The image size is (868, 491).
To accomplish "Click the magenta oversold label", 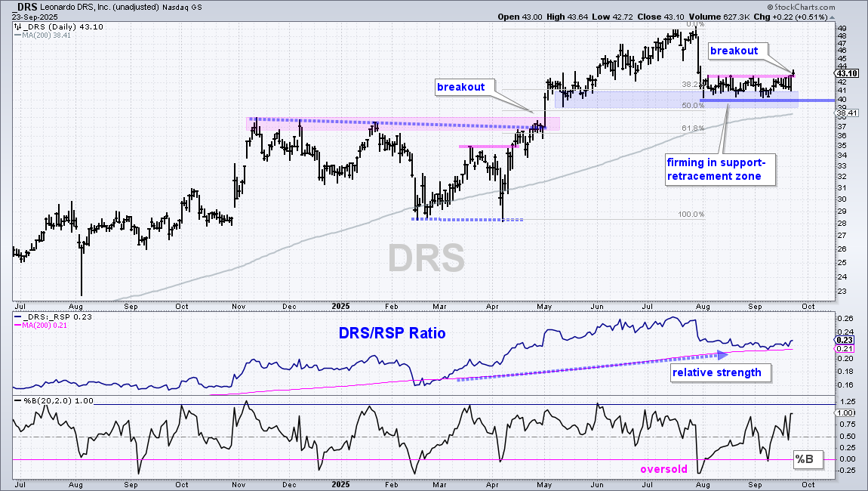I will (x=663, y=469).
